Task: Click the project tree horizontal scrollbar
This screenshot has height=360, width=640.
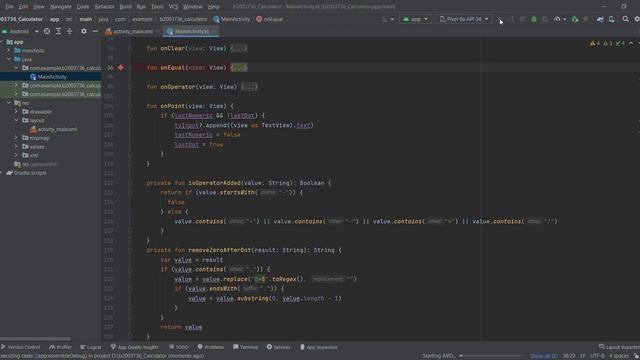Action: pos(36,338)
